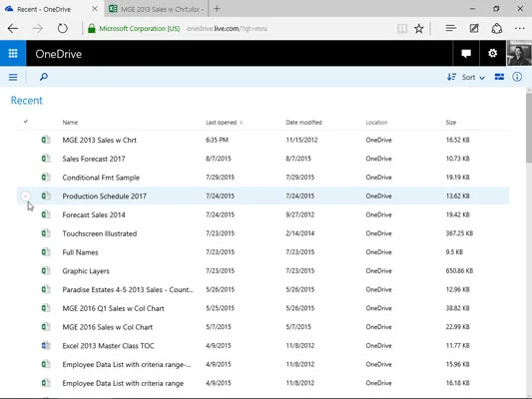
Task: Open the messages chat icon
Action: pos(466,53)
